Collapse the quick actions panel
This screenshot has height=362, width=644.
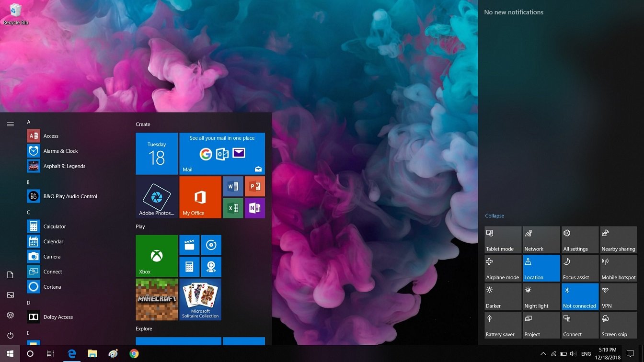(494, 215)
